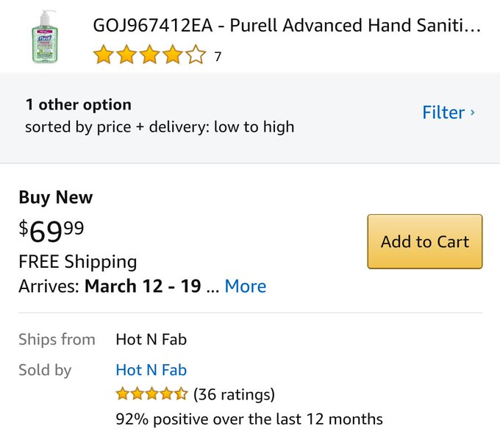
Task: Add the $69.99 offer to cart
Action: [425, 241]
